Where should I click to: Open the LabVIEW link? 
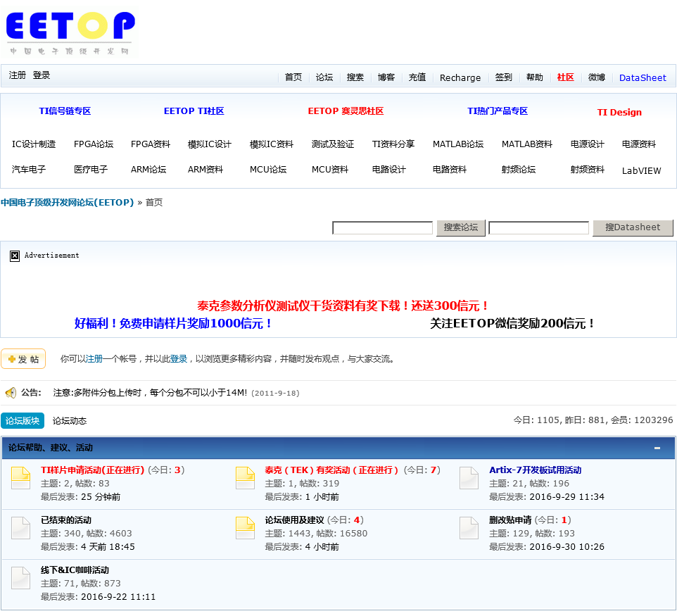641,170
